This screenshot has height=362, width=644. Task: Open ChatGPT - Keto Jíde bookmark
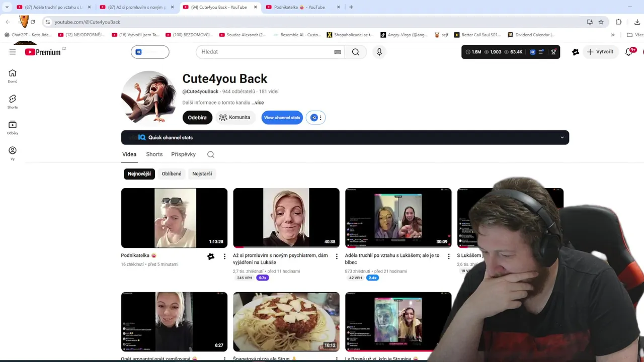pos(28,35)
